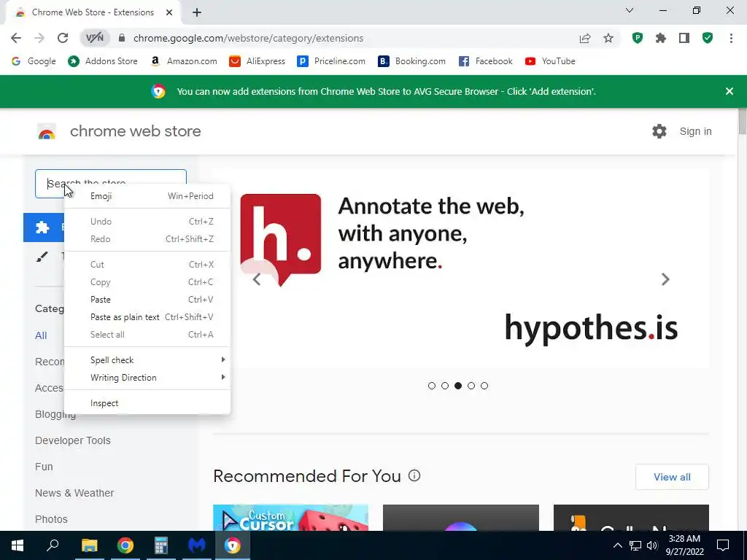Show the next carousel slide
The width and height of the screenshot is (747, 560).
pyautogui.click(x=665, y=279)
